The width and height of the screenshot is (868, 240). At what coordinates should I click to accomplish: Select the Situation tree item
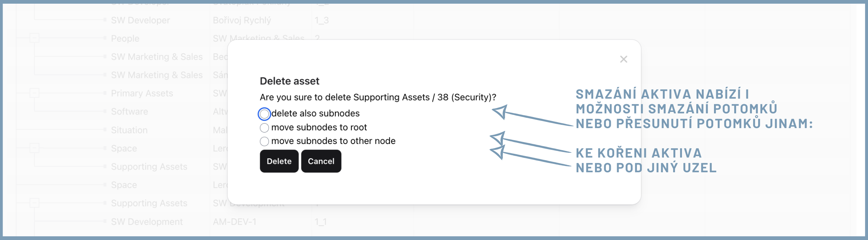pyautogui.click(x=129, y=130)
